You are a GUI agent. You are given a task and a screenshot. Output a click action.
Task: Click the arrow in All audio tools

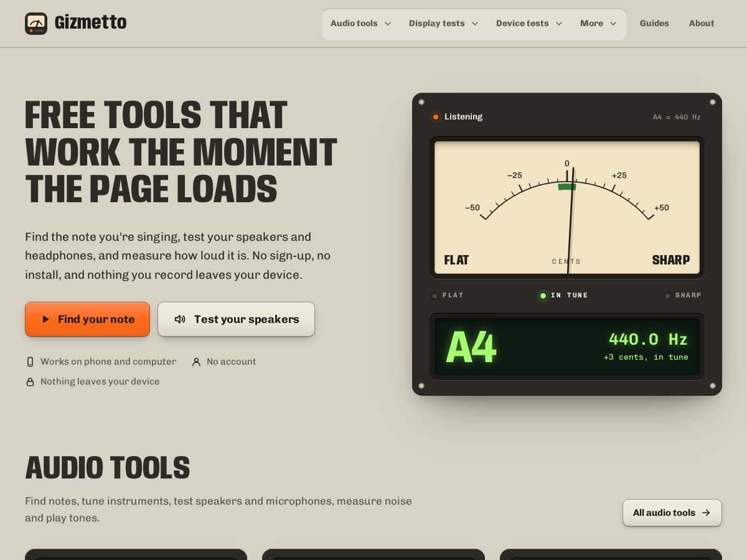(x=706, y=513)
